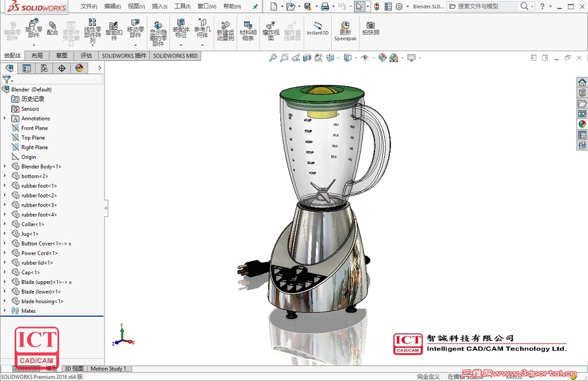Open the PropertyManager tab icon

(x=26, y=68)
